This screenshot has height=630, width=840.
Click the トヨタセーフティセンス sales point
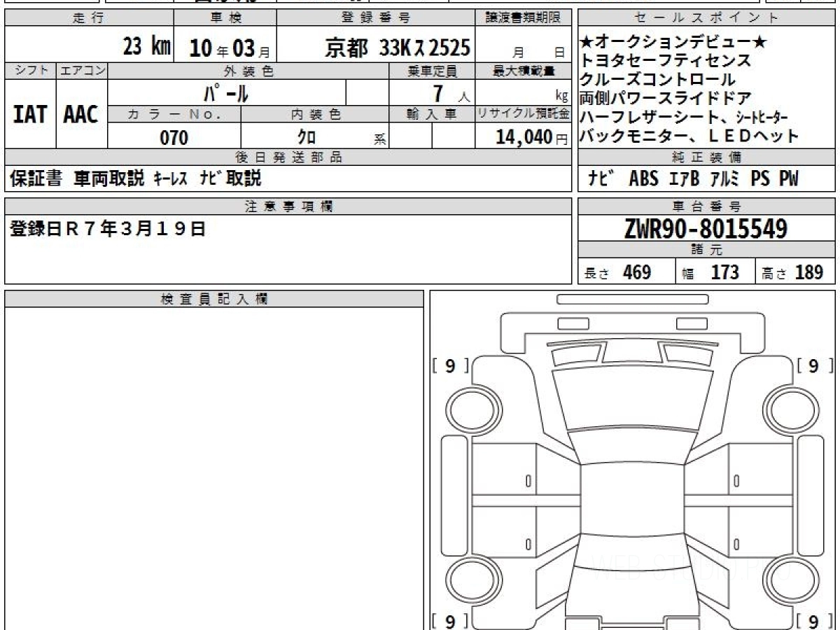[x=665, y=61]
